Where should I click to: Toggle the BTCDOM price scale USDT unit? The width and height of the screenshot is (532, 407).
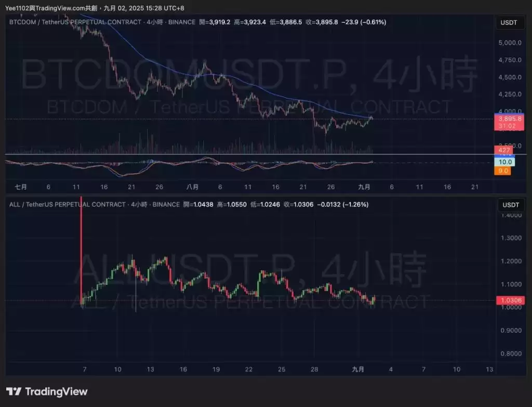[510, 22]
